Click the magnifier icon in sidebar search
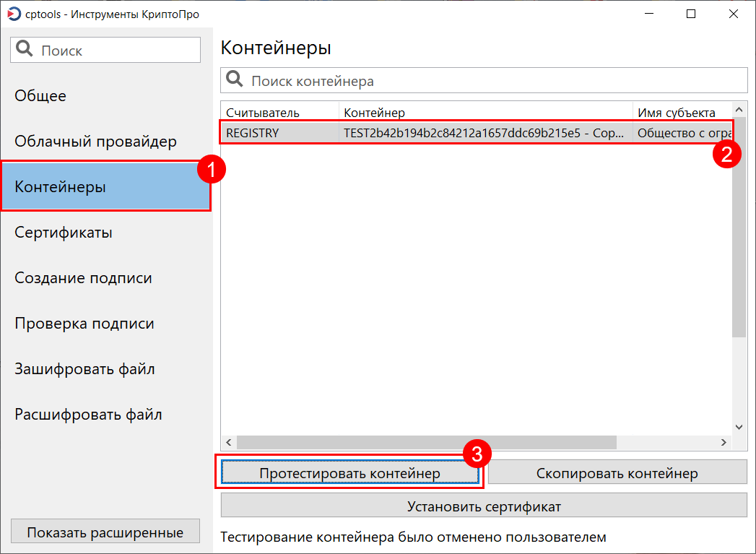Viewport: 756px width, 554px height. (x=25, y=50)
